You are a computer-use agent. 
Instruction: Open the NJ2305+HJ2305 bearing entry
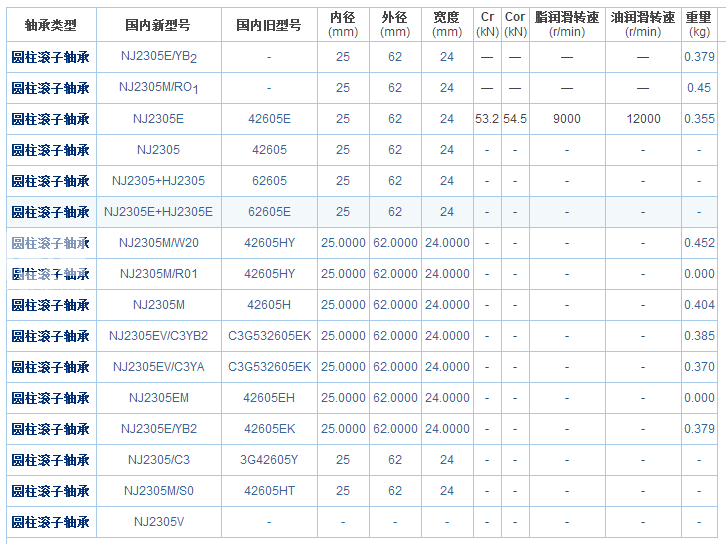click(158, 181)
